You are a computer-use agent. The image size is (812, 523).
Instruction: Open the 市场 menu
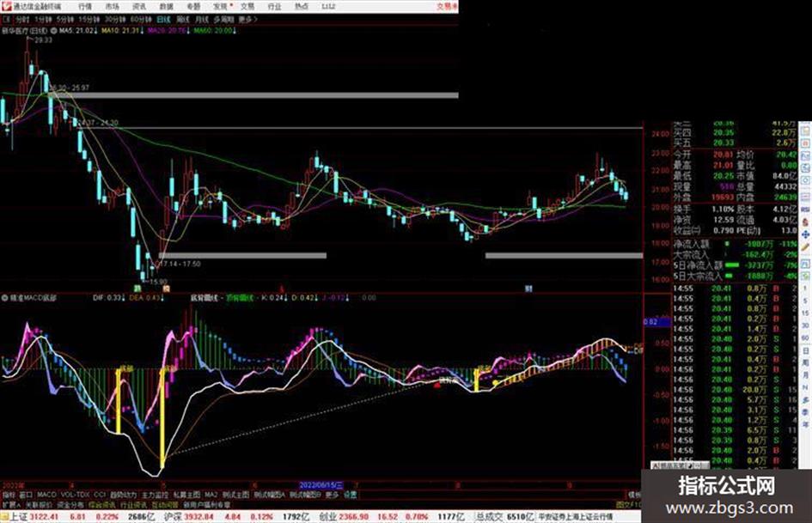112,6
